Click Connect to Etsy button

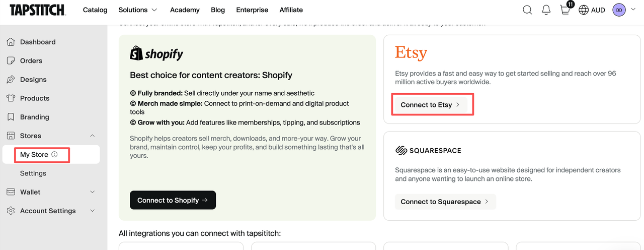431,105
